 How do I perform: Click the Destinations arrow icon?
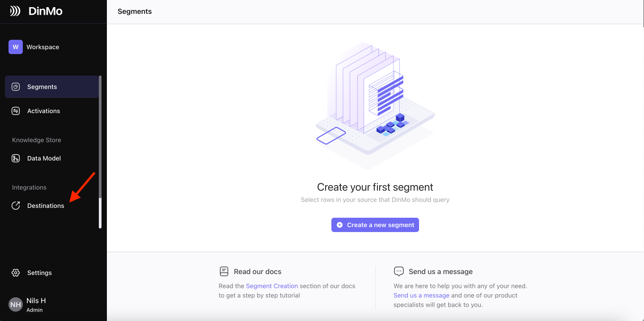pyautogui.click(x=16, y=206)
